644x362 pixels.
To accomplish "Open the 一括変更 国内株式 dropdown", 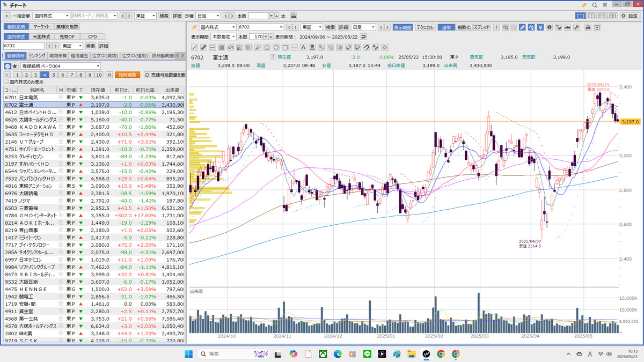I will point(52,16).
